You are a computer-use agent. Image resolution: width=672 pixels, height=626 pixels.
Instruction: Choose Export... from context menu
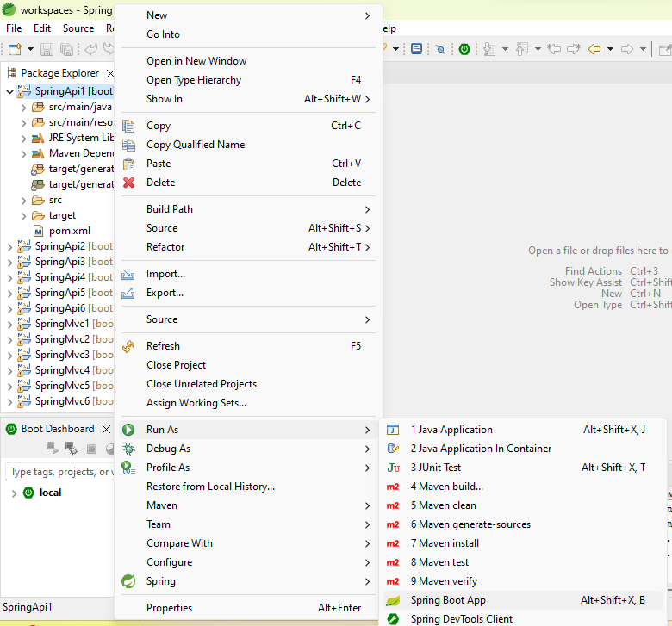pos(248,293)
